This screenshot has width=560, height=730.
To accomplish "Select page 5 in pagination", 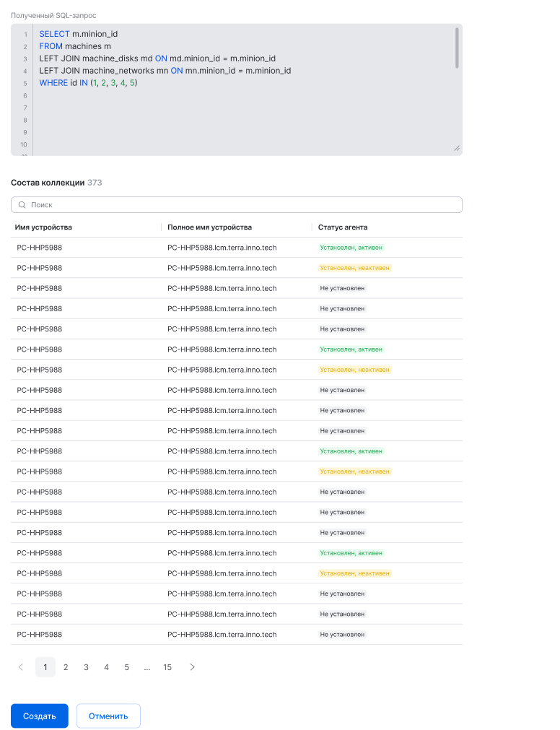I will coord(126,667).
